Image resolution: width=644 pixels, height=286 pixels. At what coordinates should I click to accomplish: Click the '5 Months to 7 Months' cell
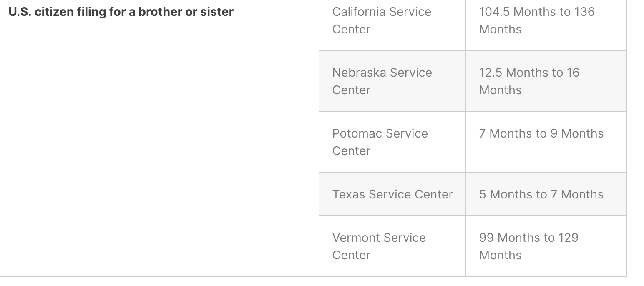pyautogui.click(x=546, y=194)
